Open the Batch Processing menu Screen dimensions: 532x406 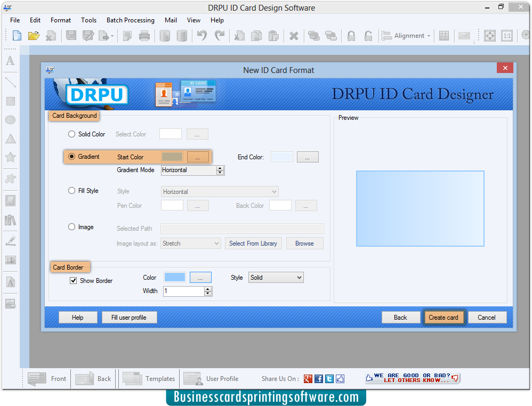(x=130, y=20)
